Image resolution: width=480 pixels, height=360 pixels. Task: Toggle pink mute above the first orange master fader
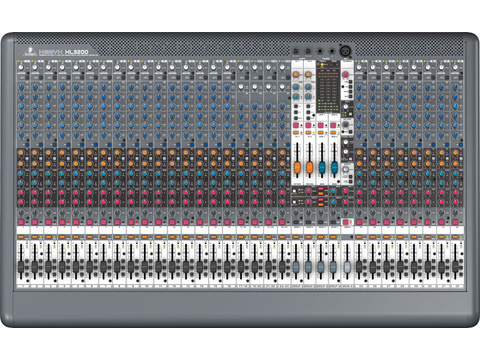(x=296, y=125)
